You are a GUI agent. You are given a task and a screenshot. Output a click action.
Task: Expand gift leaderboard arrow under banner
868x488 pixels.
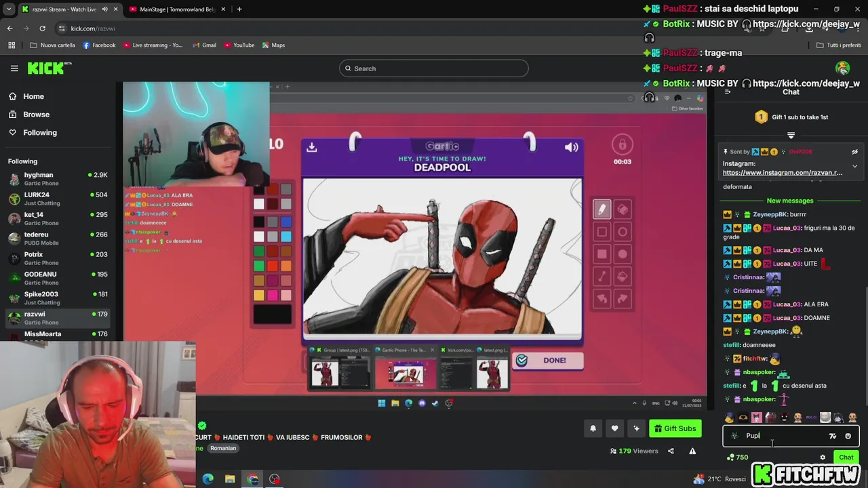(x=791, y=136)
